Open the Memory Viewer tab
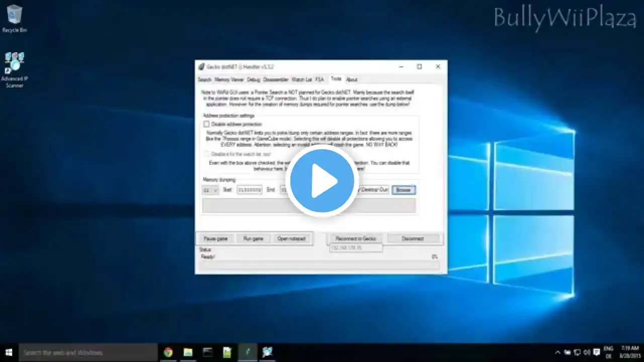Screen dimensions: 644x362 tap(229, 79)
